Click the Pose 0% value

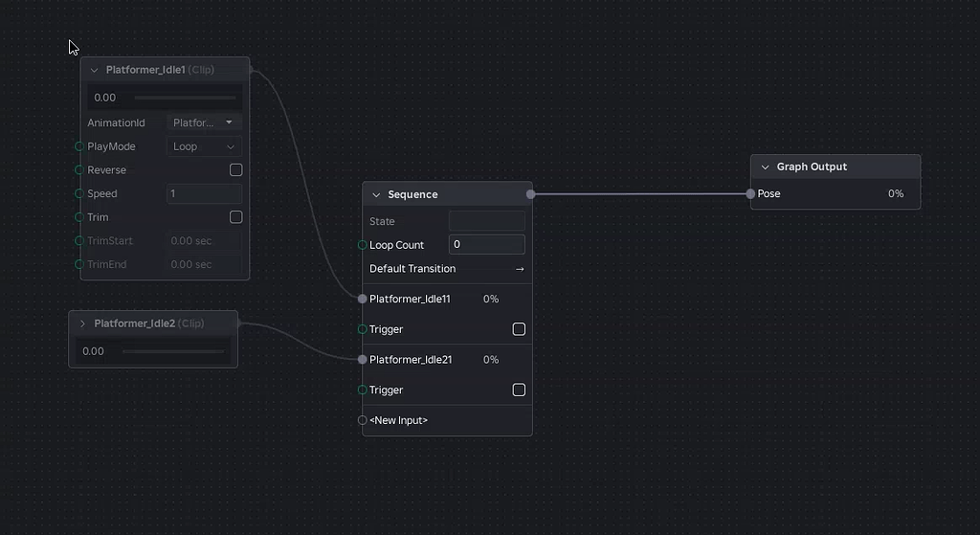point(896,193)
